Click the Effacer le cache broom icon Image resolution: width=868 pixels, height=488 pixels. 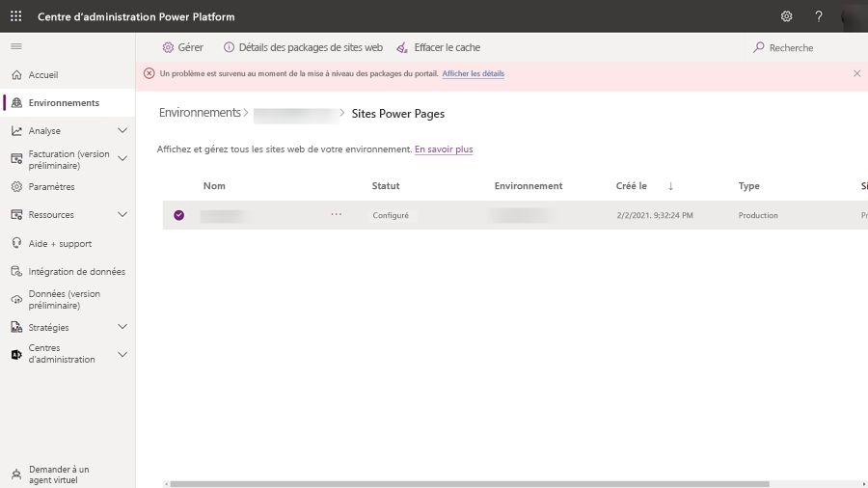pyautogui.click(x=402, y=47)
